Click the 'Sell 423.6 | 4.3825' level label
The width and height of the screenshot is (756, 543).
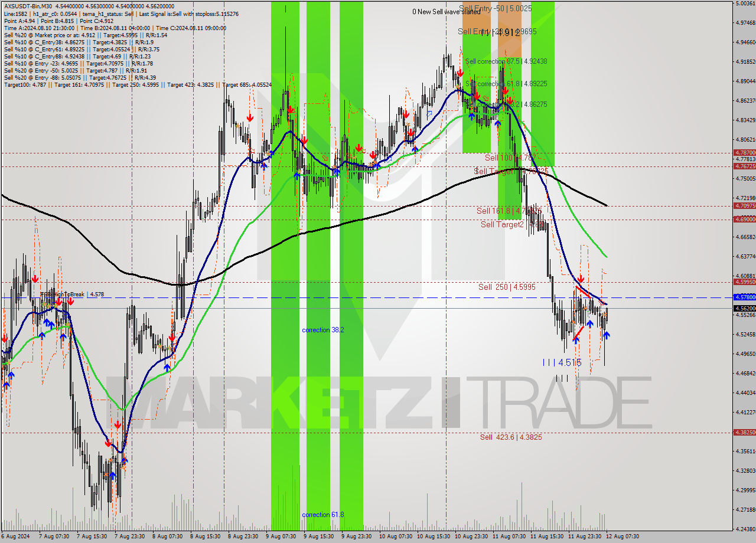tap(511, 437)
